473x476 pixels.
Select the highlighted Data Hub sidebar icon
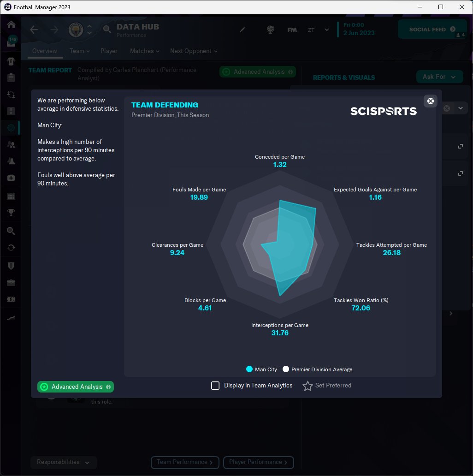click(11, 128)
